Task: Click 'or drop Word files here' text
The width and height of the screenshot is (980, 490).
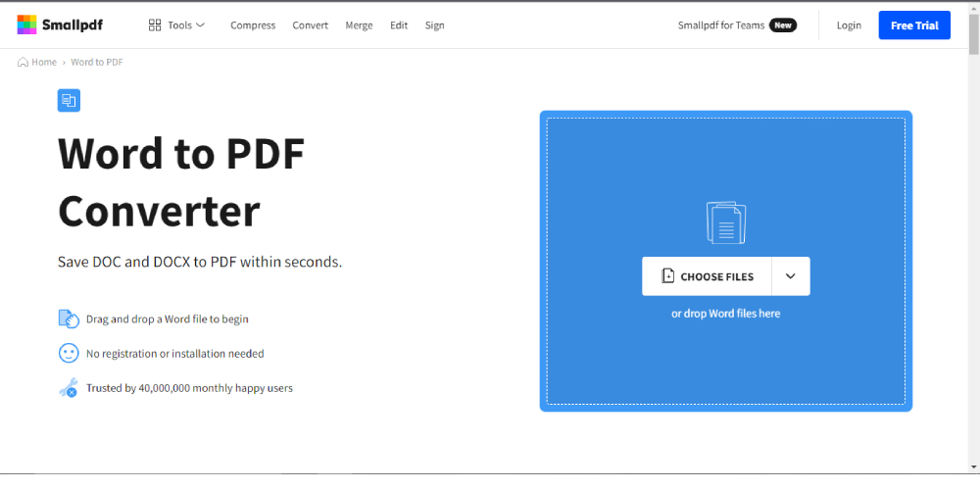Action: click(725, 314)
